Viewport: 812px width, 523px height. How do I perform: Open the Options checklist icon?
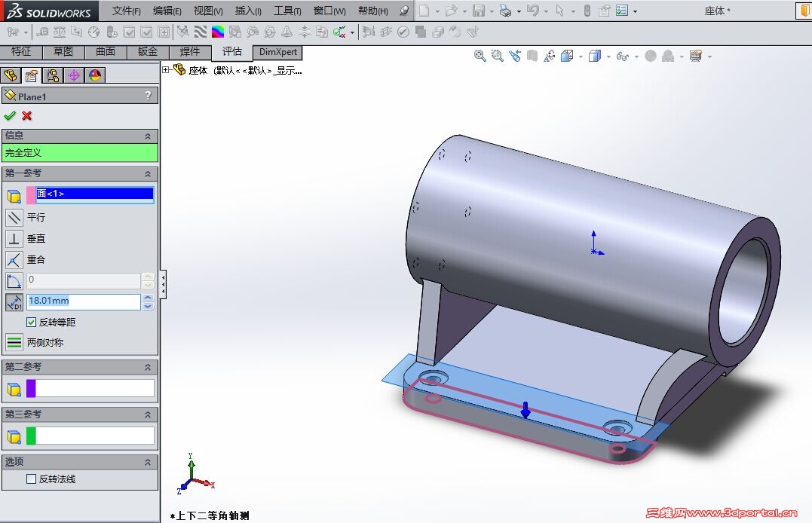coord(622,11)
